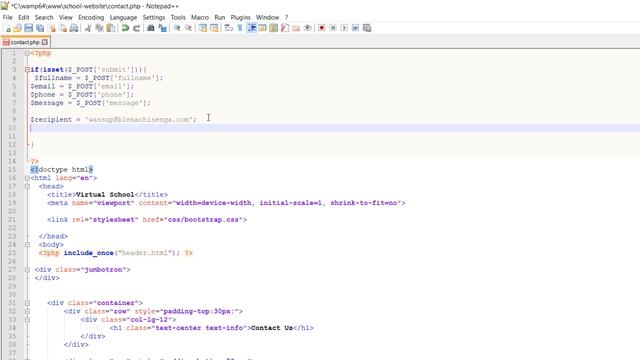This screenshot has height=360, width=640.
Task: Click the include_once header.html line
Action: click(x=116, y=253)
